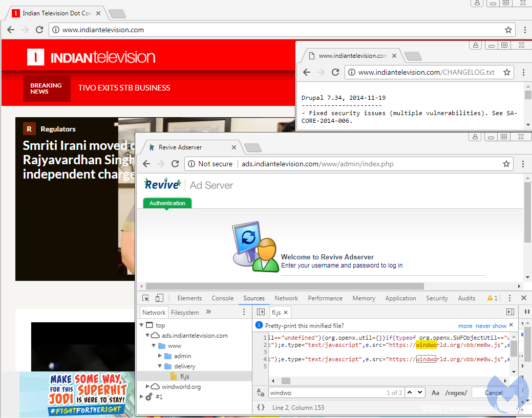Collapse the delivery folder in the tree
Image resolution: width=532 pixels, height=418 pixels.
(x=160, y=366)
